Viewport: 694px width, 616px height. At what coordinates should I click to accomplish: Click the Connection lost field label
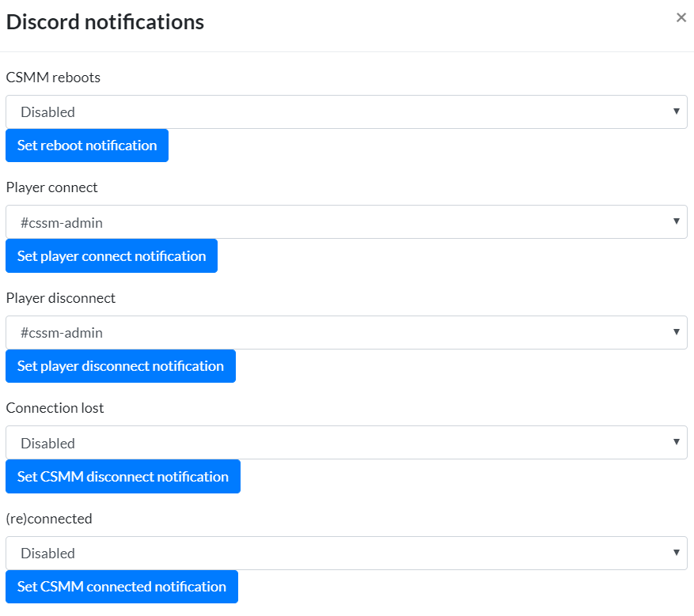coord(55,408)
